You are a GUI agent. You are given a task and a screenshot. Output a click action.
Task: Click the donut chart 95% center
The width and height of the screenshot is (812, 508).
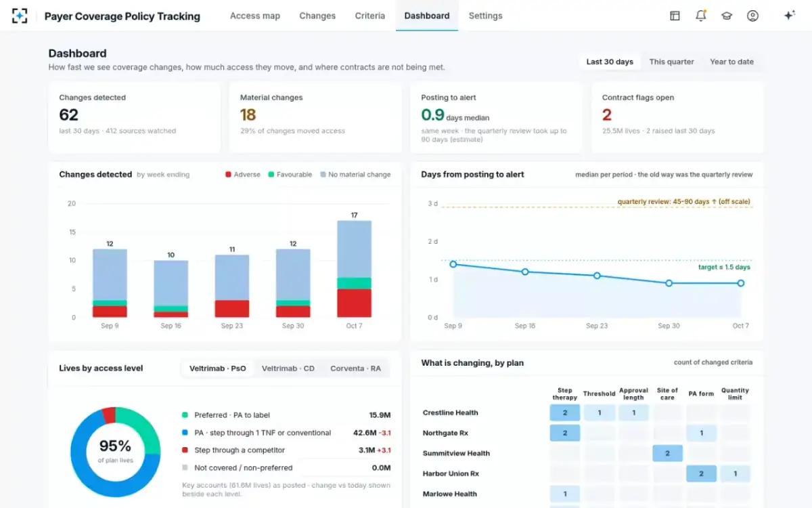point(115,450)
